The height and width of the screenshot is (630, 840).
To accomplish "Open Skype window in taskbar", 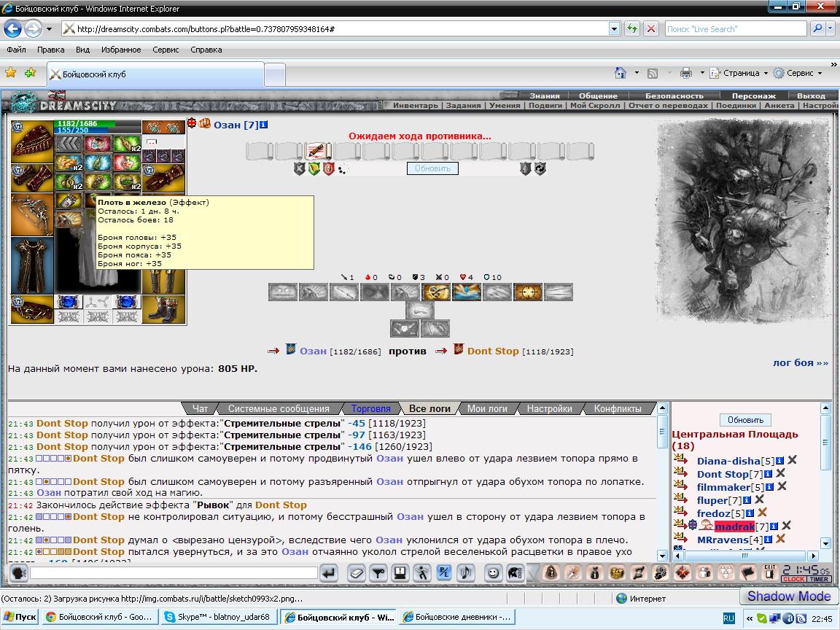I will [x=219, y=617].
